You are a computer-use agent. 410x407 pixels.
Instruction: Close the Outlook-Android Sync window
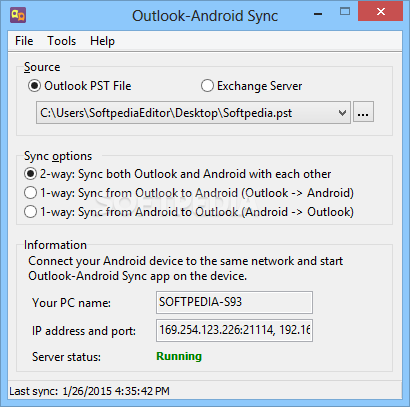(x=380, y=12)
